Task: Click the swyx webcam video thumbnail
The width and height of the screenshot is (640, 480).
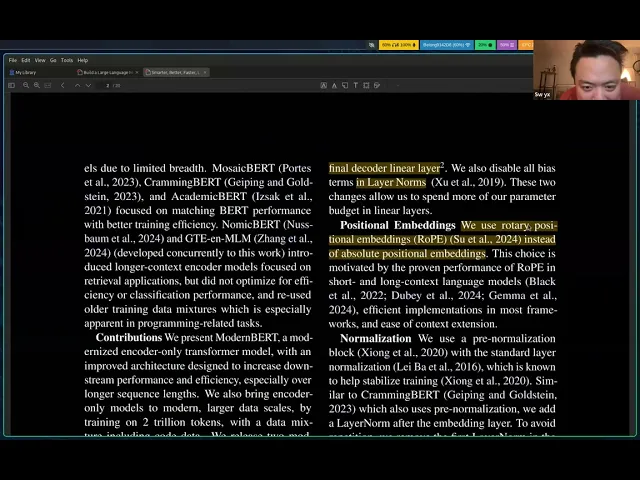Action: (x=587, y=70)
